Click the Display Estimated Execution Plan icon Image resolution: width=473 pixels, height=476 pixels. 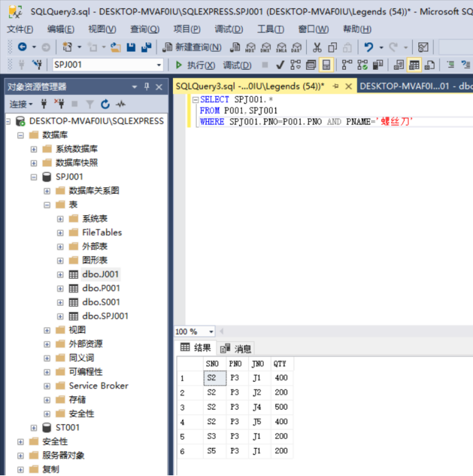[x=295, y=65]
